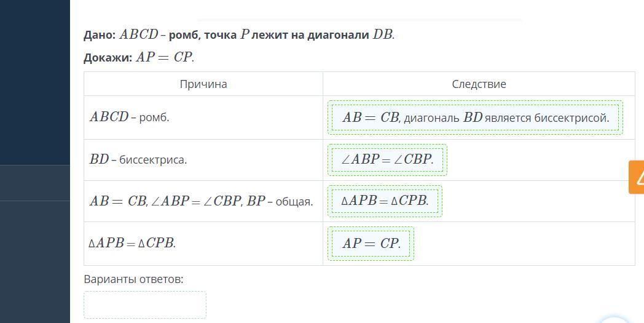644x323 pixels.
Task: Click the 'BP – общая' reason cell
Action: click(201, 202)
